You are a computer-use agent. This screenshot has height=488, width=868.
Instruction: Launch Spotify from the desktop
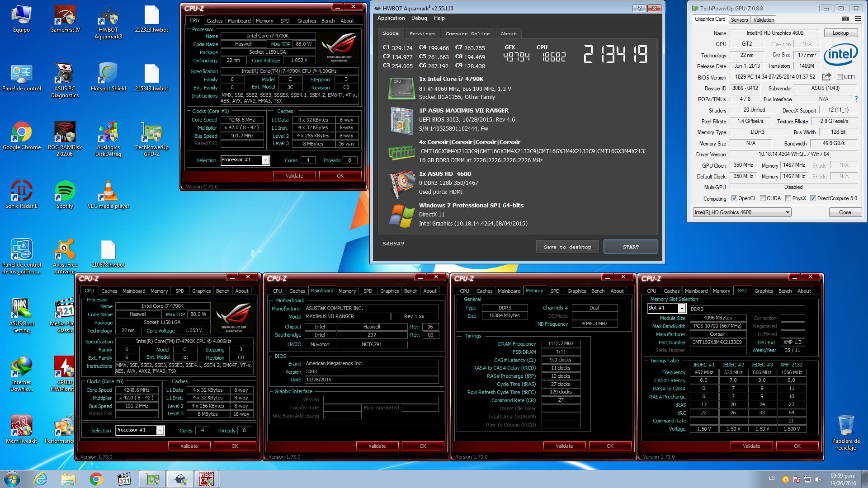click(65, 195)
